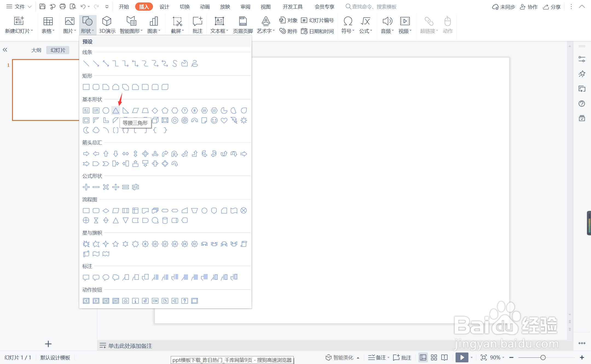Switch to the 视图 view tab
591x364 pixels.
266,7
